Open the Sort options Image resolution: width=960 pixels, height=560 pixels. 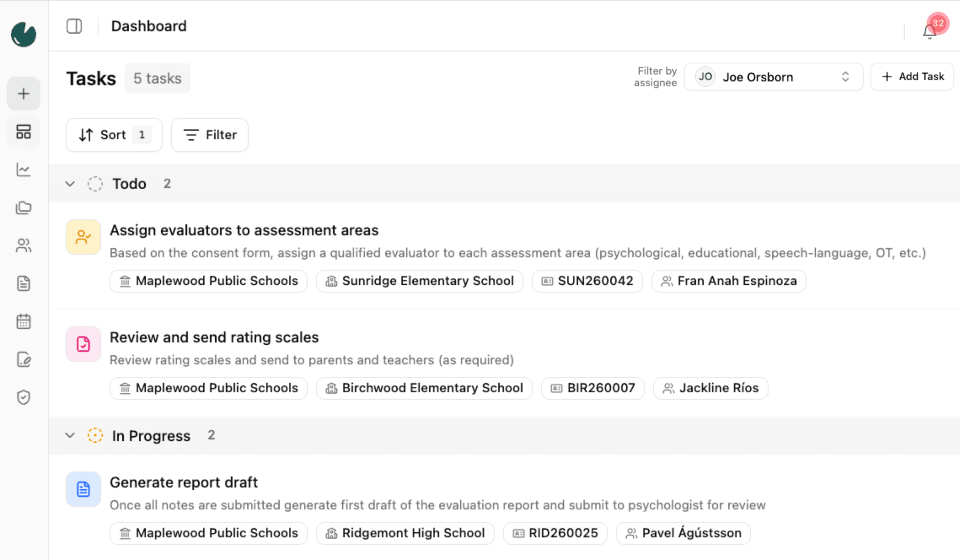pyautogui.click(x=114, y=135)
